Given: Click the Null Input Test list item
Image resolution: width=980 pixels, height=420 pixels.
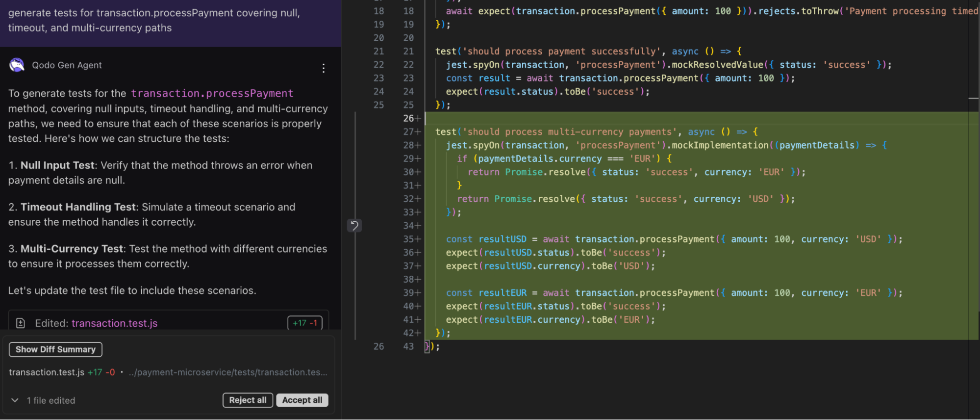Looking at the screenshot, I should pos(160,173).
